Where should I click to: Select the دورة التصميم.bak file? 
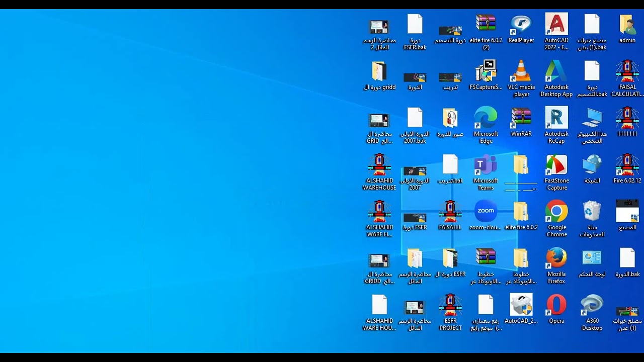point(592,79)
